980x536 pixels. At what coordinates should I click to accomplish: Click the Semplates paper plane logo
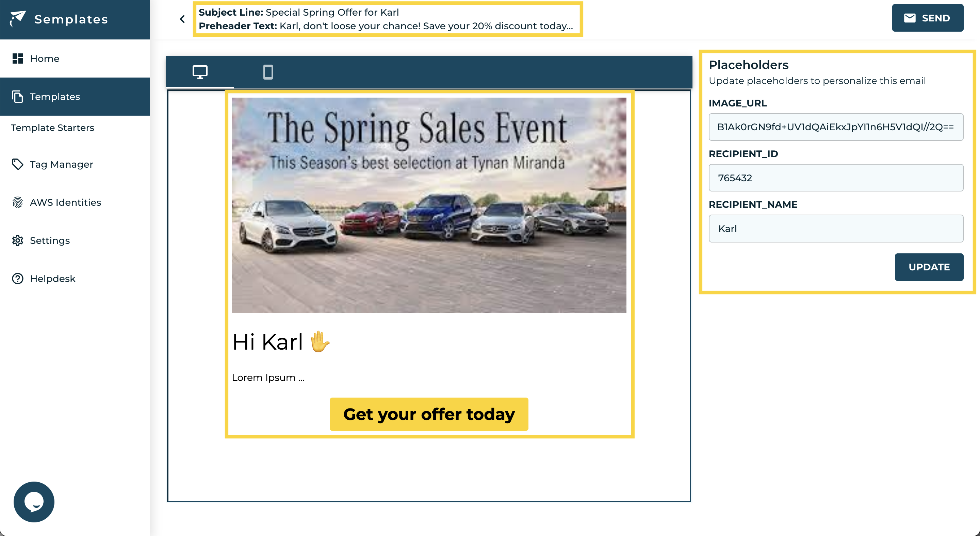[x=17, y=18]
